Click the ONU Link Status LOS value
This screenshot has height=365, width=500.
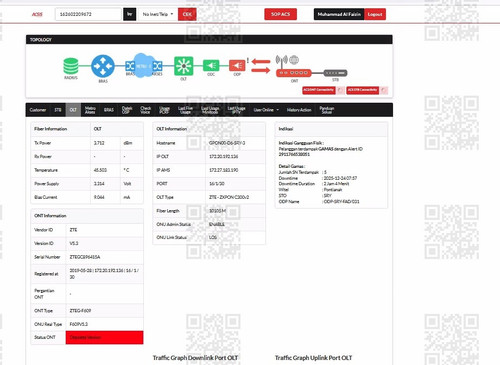213,238
